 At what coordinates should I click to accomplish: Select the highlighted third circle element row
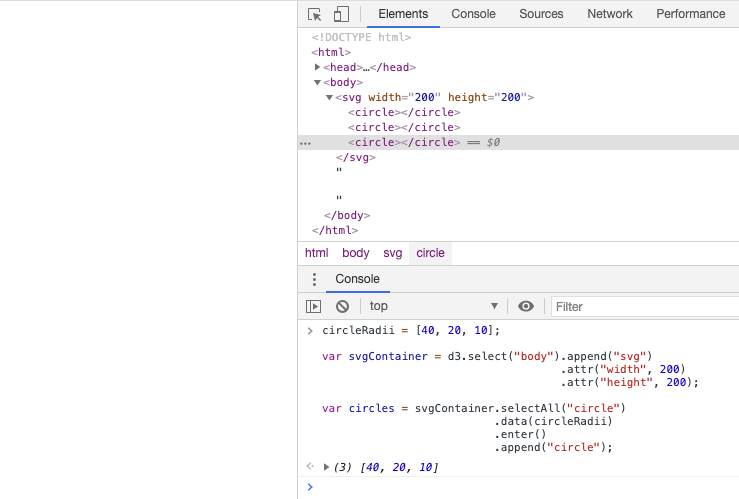coord(518,142)
